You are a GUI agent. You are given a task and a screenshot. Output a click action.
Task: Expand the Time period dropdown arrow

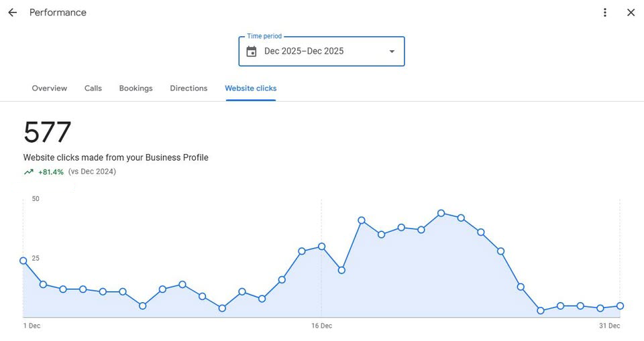click(x=392, y=52)
